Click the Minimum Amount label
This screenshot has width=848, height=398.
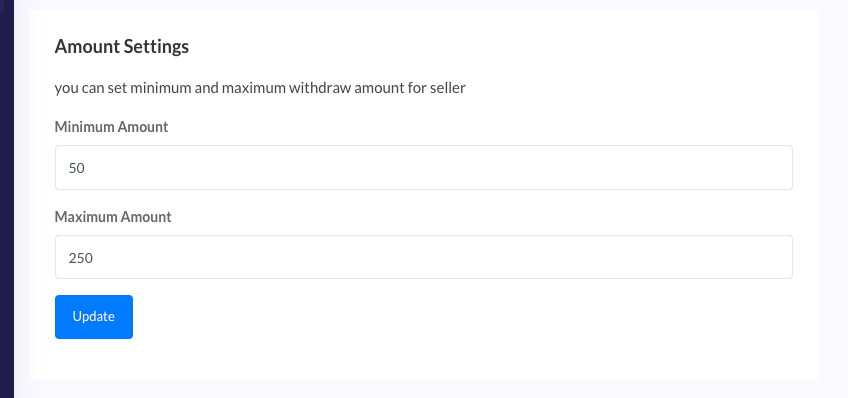pyautogui.click(x=111, y=127)
